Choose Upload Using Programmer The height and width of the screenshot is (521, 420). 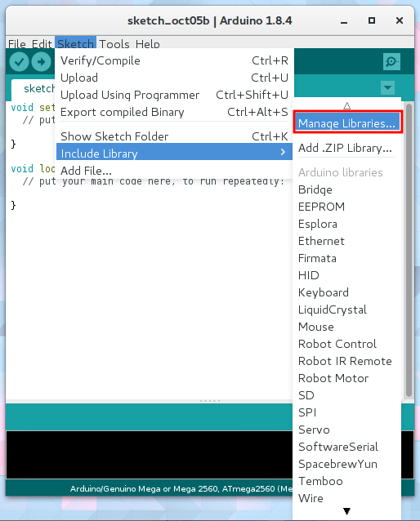(174, 95)
